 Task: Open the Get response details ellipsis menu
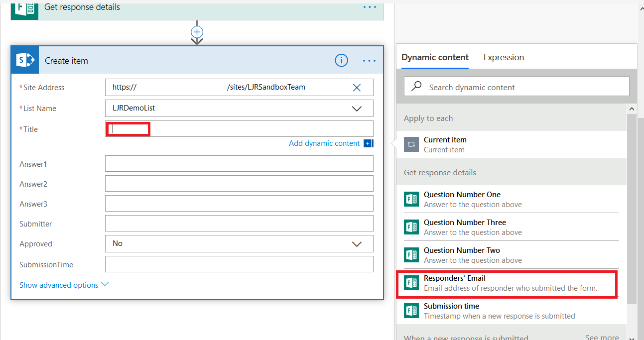pos(370,7)
